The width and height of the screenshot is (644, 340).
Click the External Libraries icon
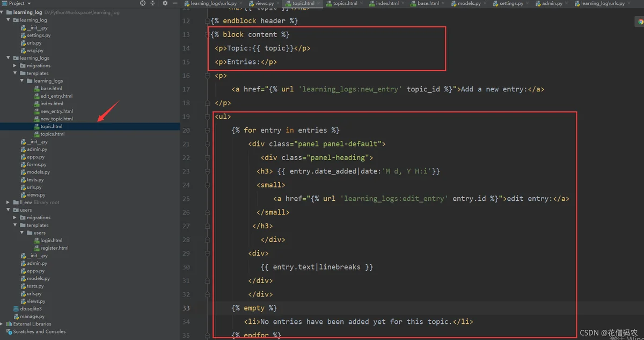9,324
